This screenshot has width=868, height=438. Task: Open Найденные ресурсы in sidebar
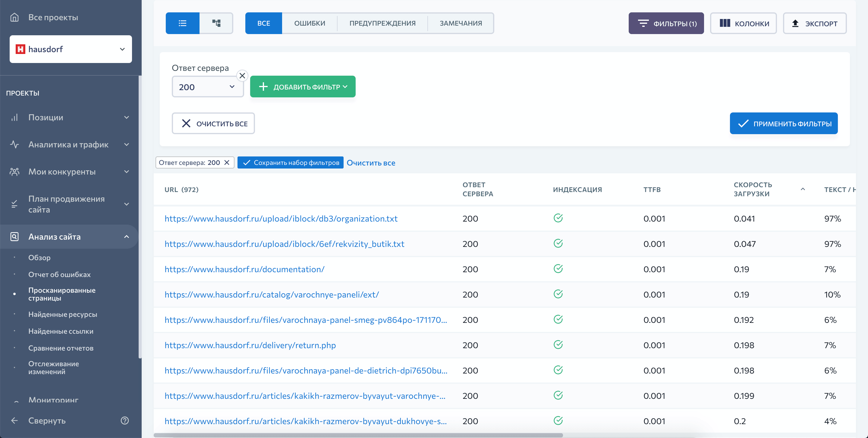point(63,314)
